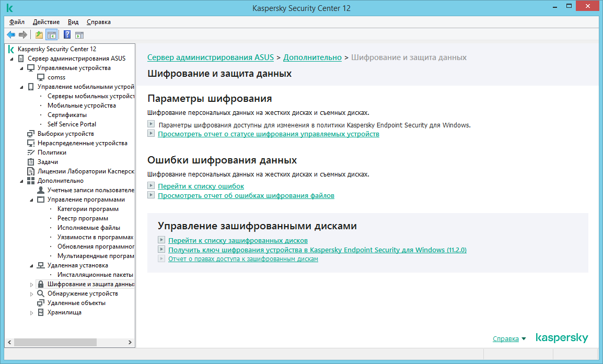Open the managed devices encryption status report link
Image resolution: width=603 pixels, height=364 pixels.
click(x=269, y=134)
